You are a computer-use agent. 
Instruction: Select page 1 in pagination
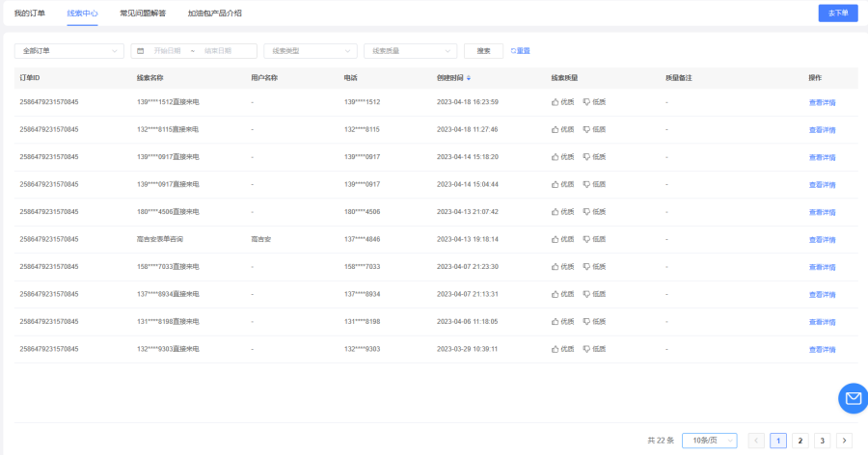click(x=778, y=441)
